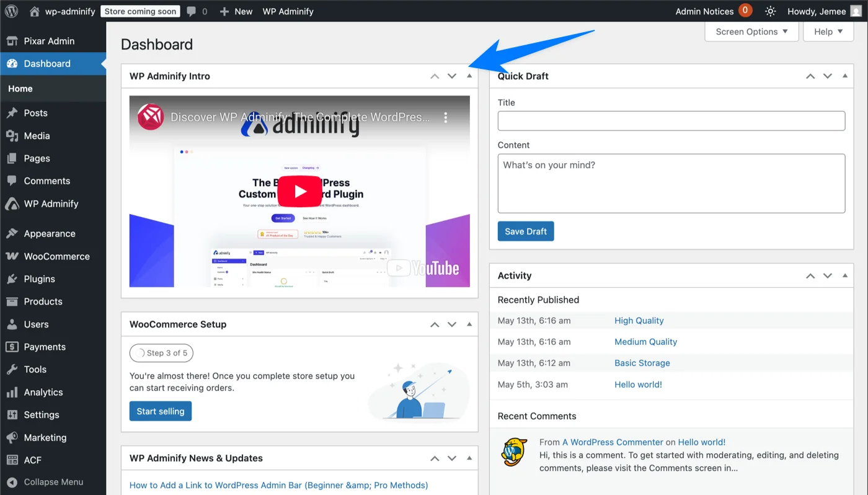
Task: Toggle the light/dark mode sun icon
Action: [x=770, y=11]
